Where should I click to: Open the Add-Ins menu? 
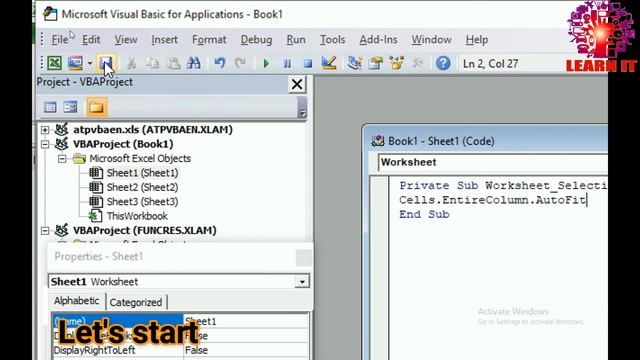(x=378, y=40)
